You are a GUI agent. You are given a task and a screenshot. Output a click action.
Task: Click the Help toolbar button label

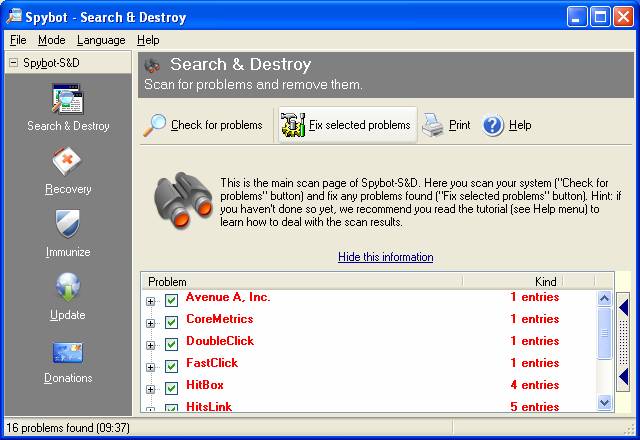[520, 125]
